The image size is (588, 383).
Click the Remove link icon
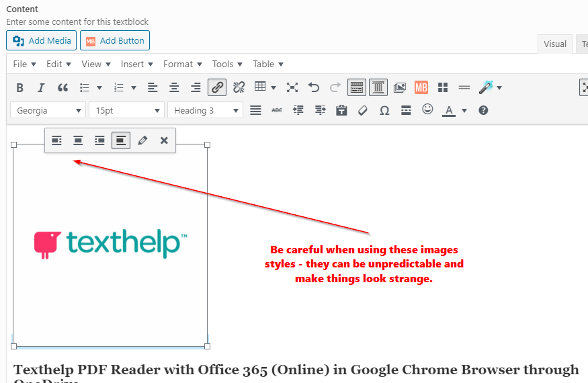coord(239,87)
